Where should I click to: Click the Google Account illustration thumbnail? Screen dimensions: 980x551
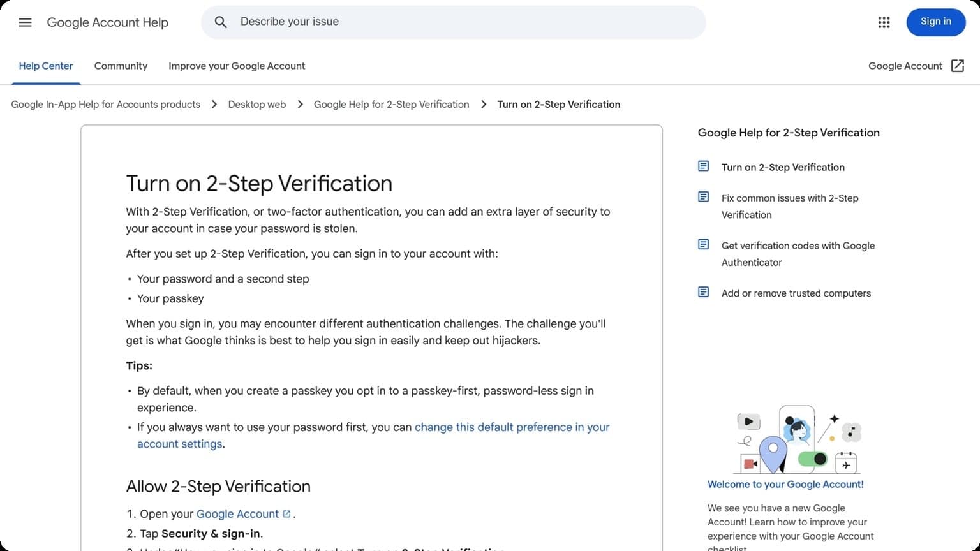tap(798, 440)
